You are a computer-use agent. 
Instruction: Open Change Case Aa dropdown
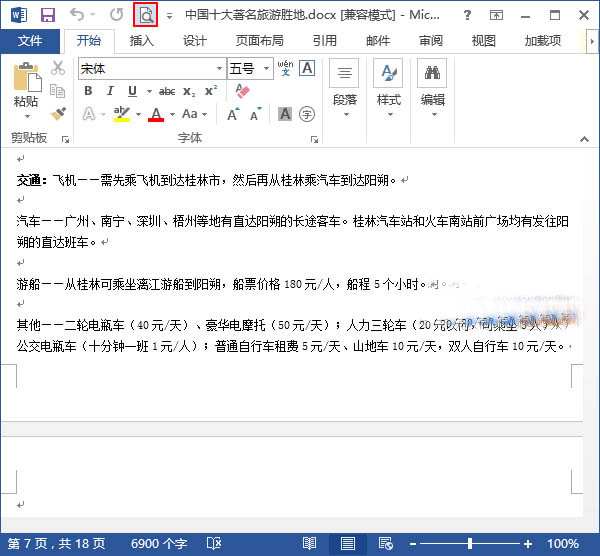click(194, 114)
